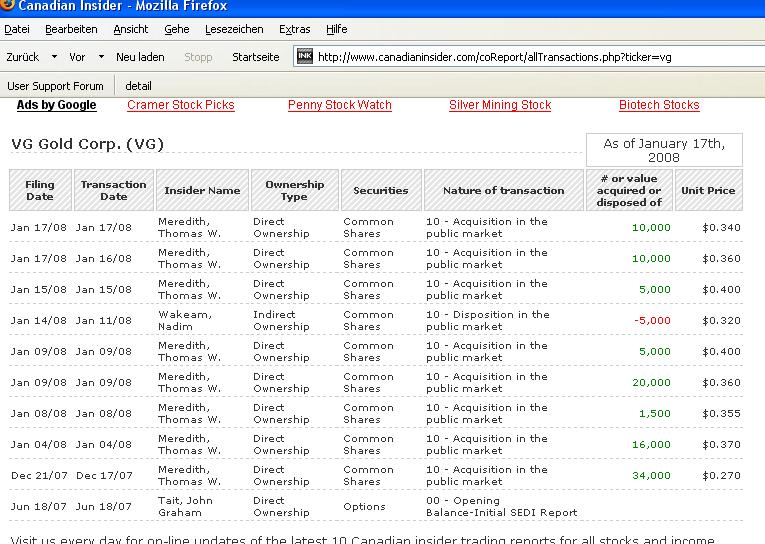Expand the Vor history dropdown arrow
765x544 pixels.
[101, 57]
